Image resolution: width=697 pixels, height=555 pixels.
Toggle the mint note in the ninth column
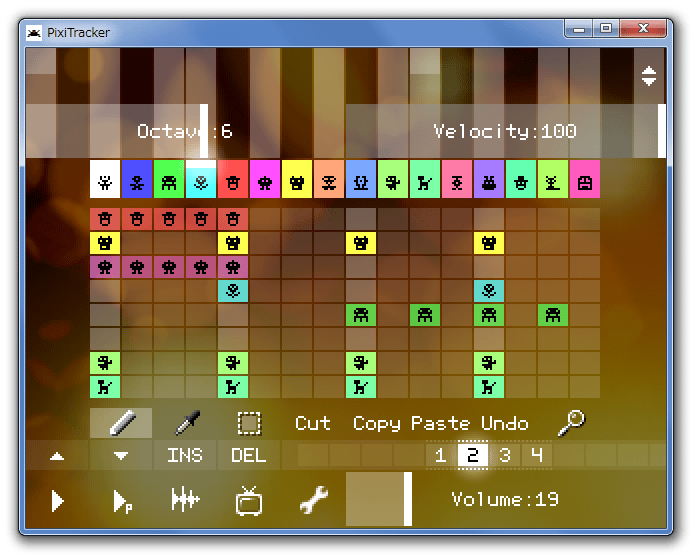tap(361, 387)
